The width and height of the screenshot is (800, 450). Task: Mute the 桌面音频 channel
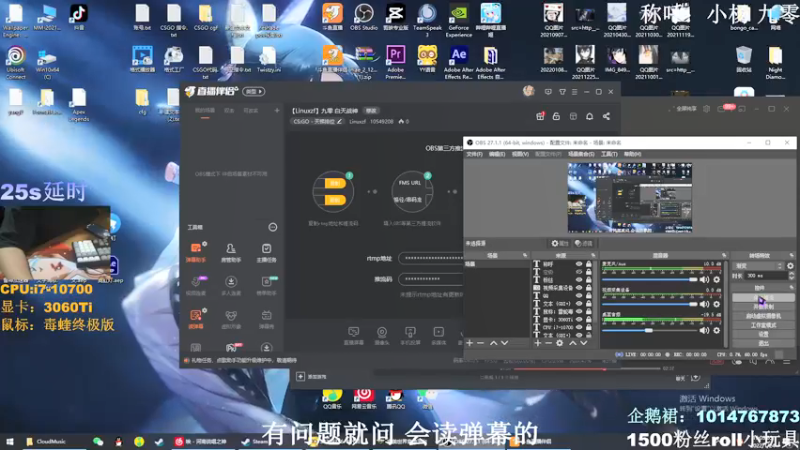[705, 330]
